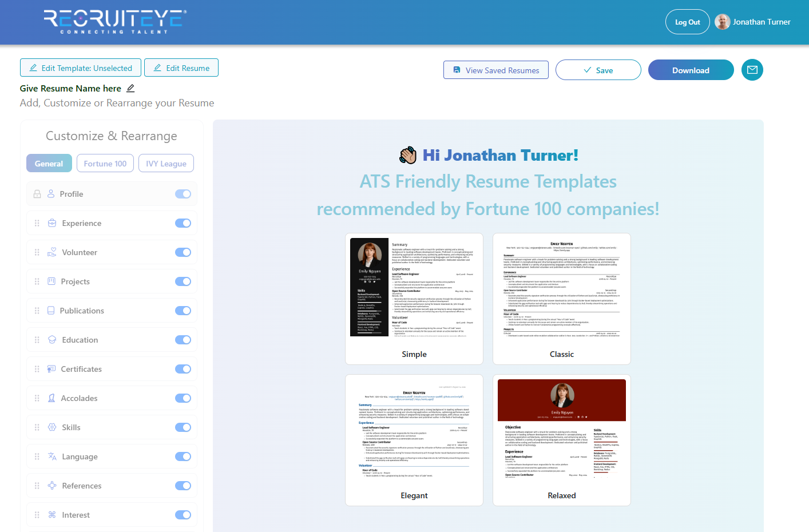
Task: Click the drag handle next to Skills
Action: coord(37,427)
